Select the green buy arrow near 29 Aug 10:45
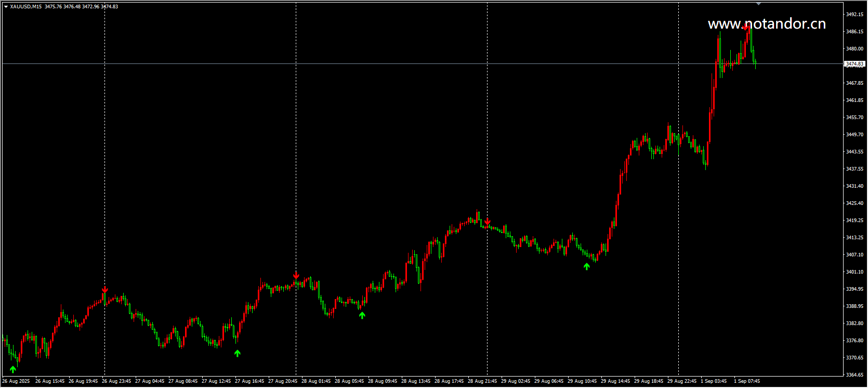This screenshot has width=868, height=388. click(x=587, y=266)
